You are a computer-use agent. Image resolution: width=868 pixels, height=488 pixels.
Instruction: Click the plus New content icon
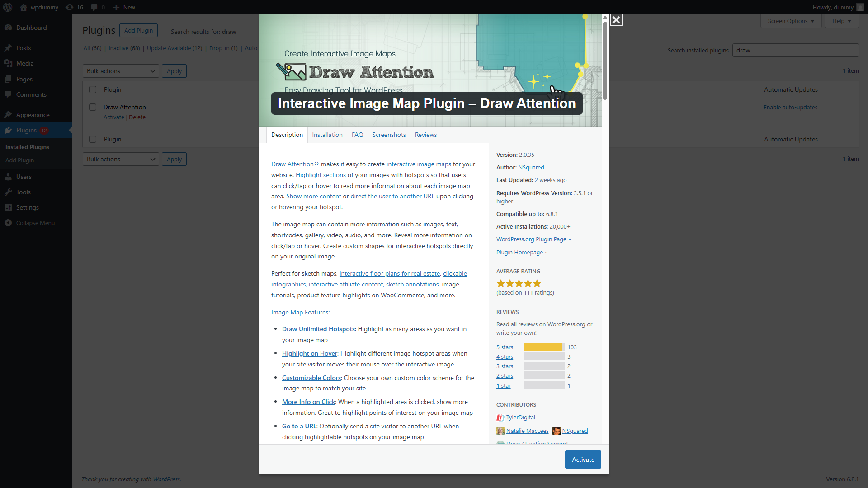tap(116, 7)
